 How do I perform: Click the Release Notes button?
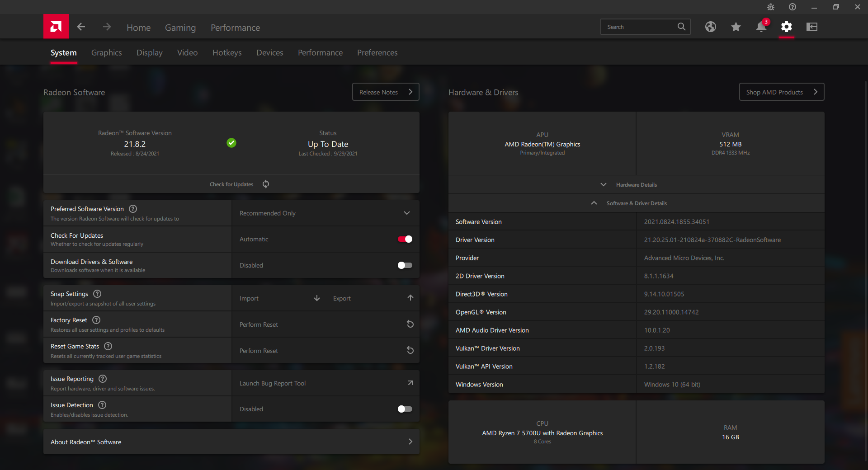(x=386, y=92)
